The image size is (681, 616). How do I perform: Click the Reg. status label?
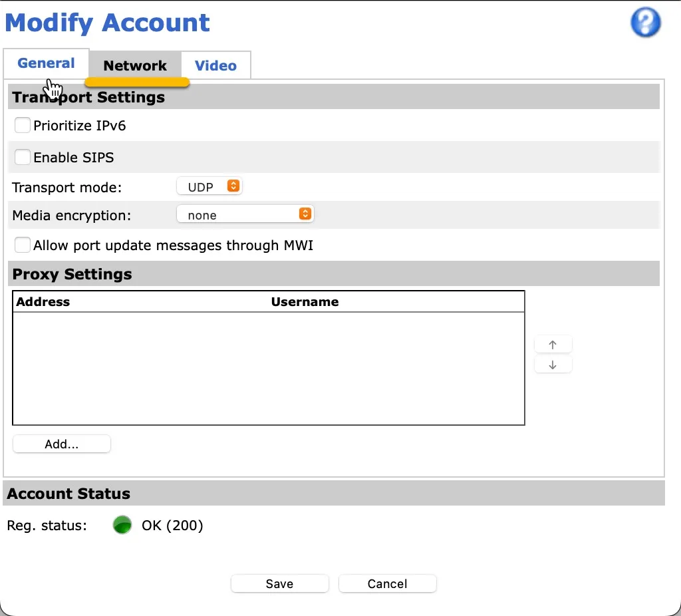click(x=47, y=526)
